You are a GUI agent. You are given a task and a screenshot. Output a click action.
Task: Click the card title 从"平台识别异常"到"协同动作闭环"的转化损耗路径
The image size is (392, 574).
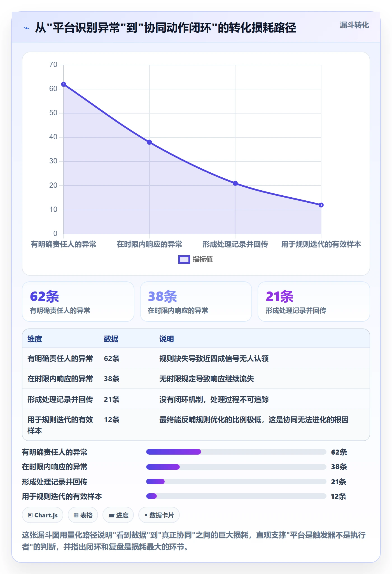click(165, 28)
